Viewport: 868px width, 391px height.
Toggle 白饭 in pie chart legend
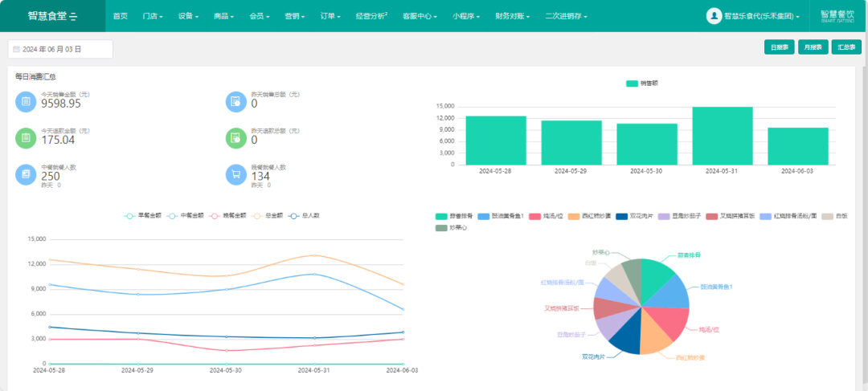click(833, 216)
